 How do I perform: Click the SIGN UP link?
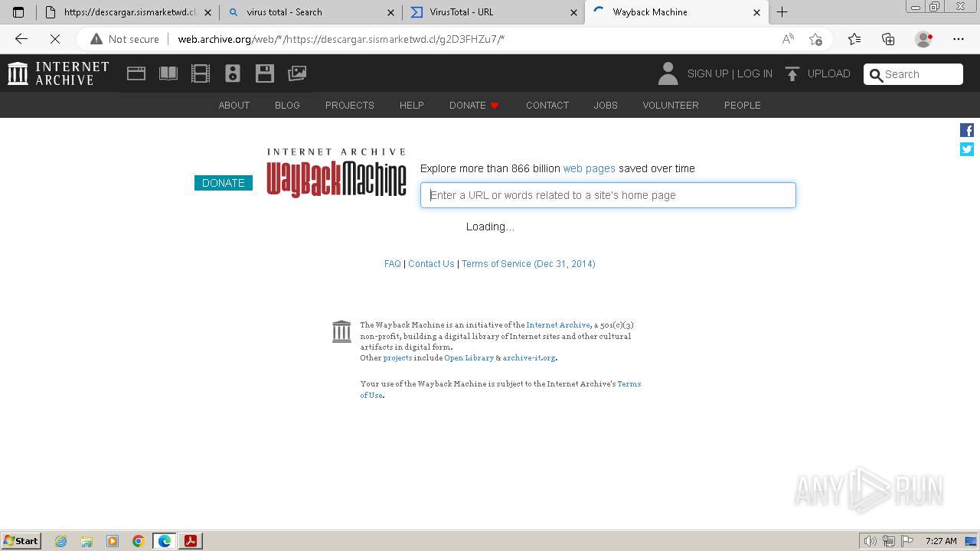tap(708, 73)
